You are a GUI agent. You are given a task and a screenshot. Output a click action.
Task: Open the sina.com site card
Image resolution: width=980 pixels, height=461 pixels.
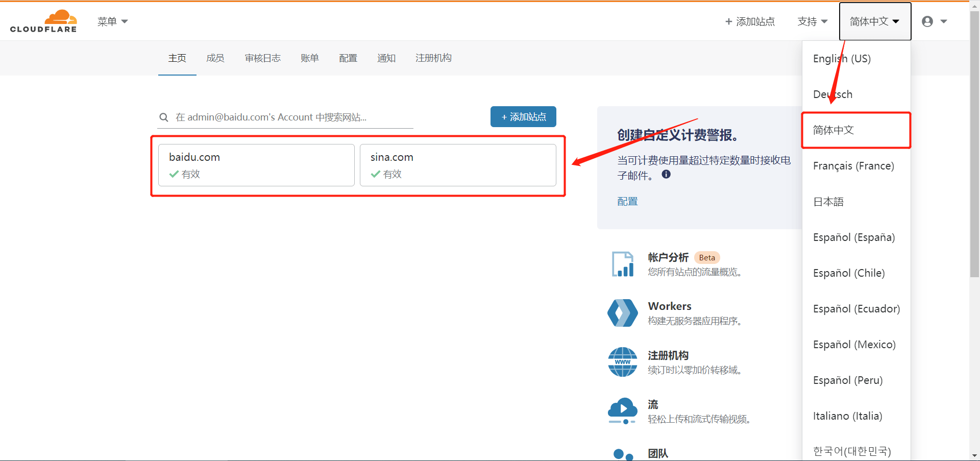[458, 165]
